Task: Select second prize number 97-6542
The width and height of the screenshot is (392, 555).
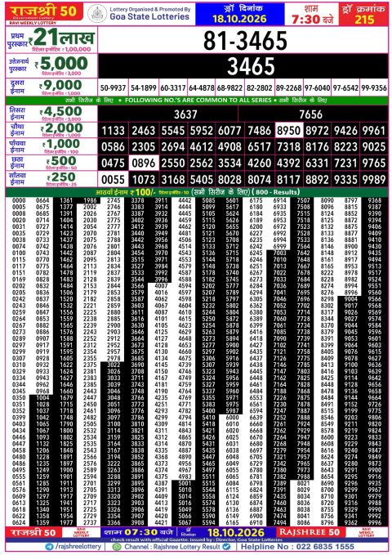Action: (x=345, y=87)
